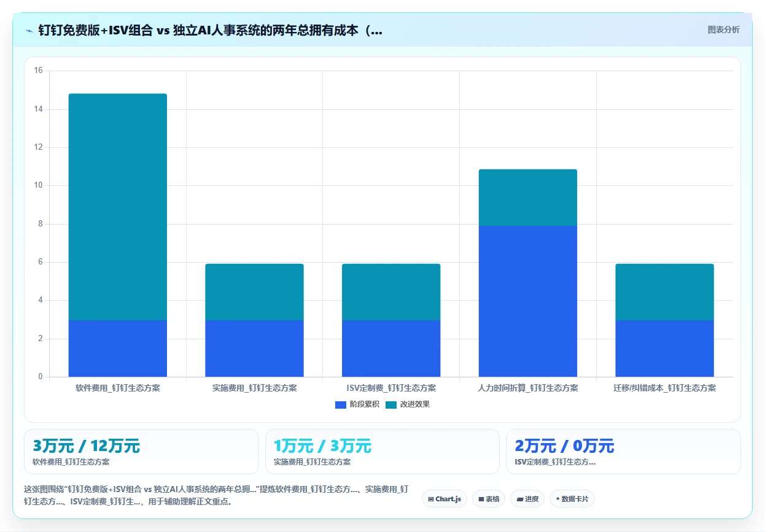Image resolution: width=765 pixels, height=532 pixels.
Task: Click the 软件费用_钉钉生态方案 caption in the first card
Action: point(71,462)
